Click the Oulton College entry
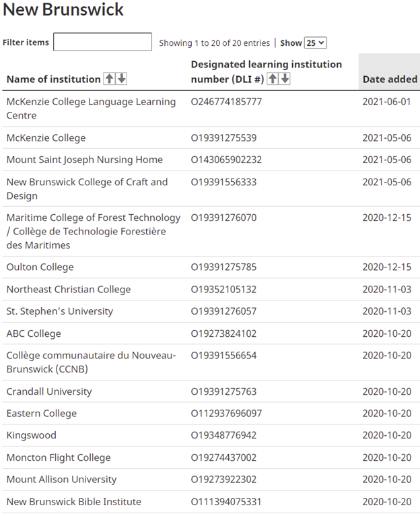 (x=40, y=267)
